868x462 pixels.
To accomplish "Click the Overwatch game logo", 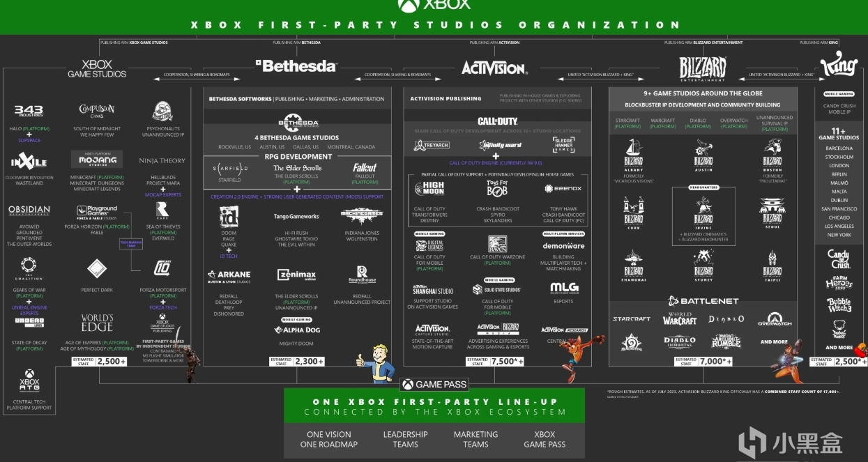I will tap(775, 319).
